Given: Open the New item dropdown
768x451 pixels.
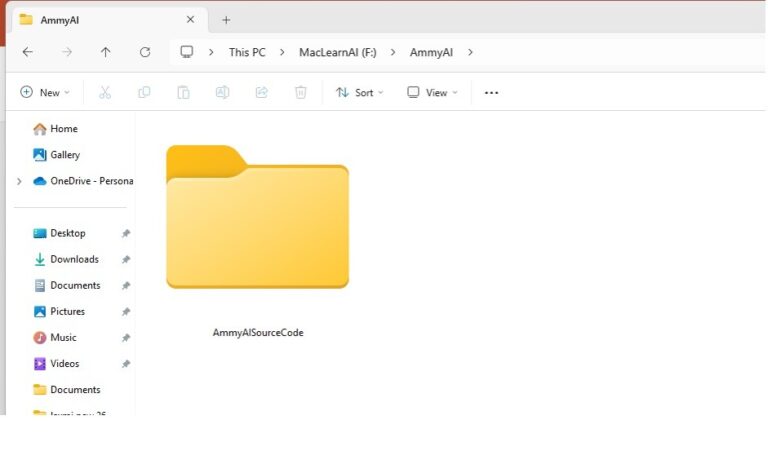Looking at the screenshot, I should [45, 92].
